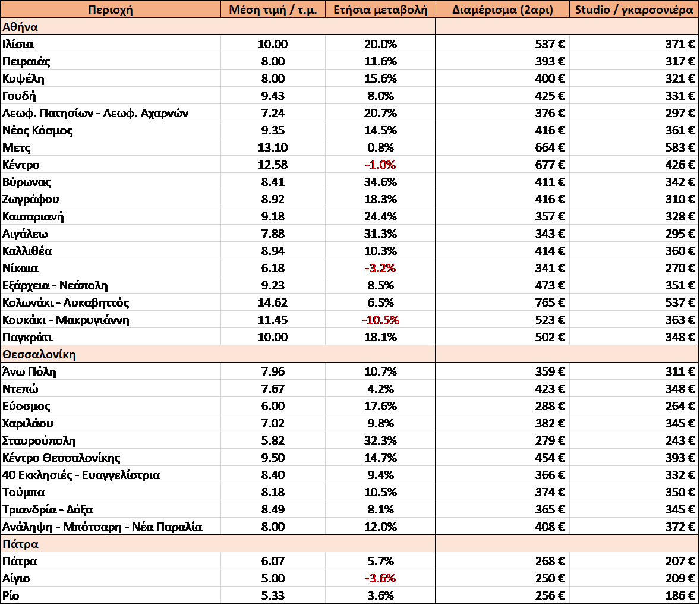Click the '5.82' average price value
This screenshot has width=700, height=605.
[x=273, y=441]
